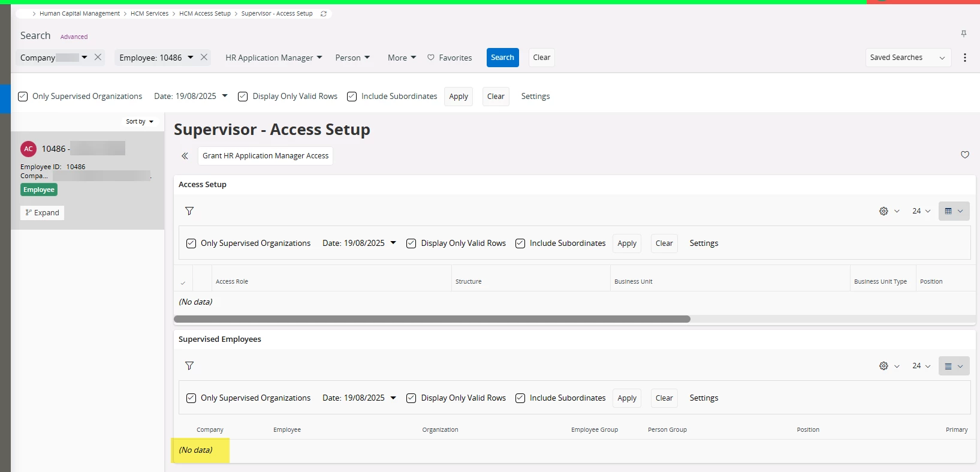Viewport: 980px width, 472px height.
Task: Click Apply in Access Setup filter
Action: click(627, 243)
